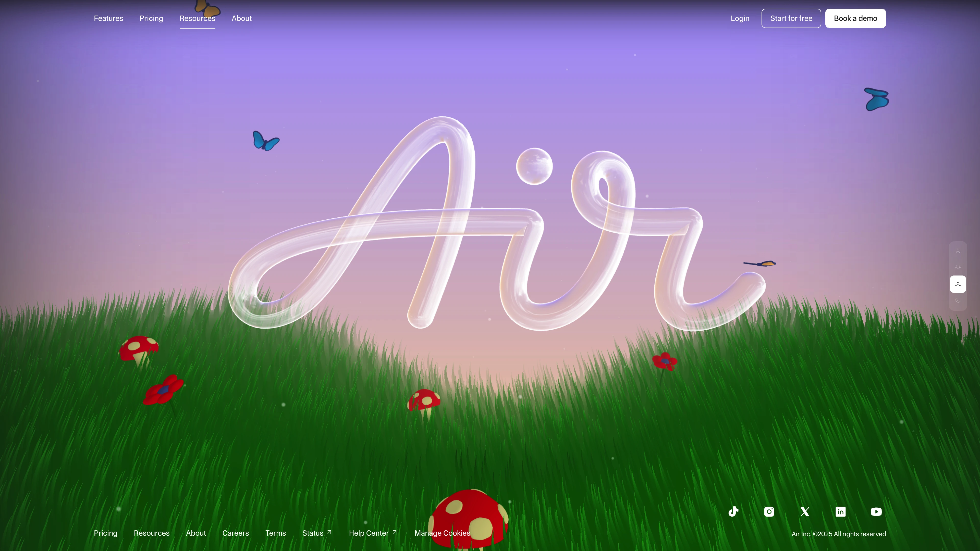The image size is (980, 551).
Task: Open About in the top navigation
Action: 242,18
